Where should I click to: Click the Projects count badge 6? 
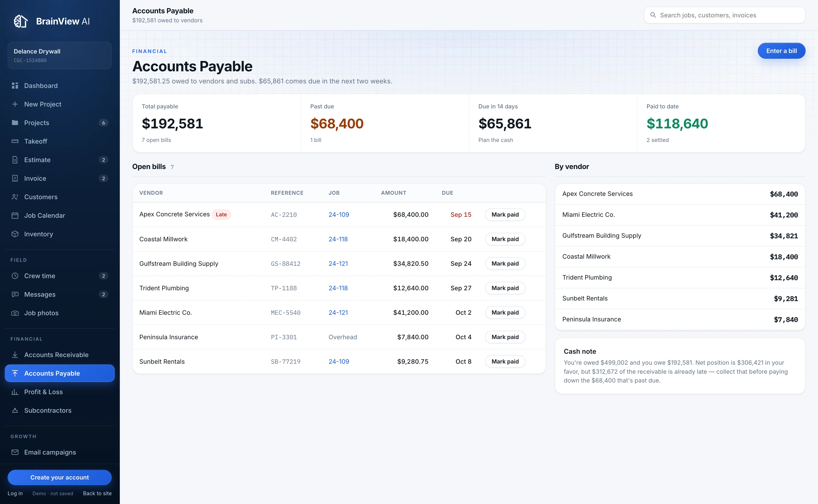tap(103, 123)
